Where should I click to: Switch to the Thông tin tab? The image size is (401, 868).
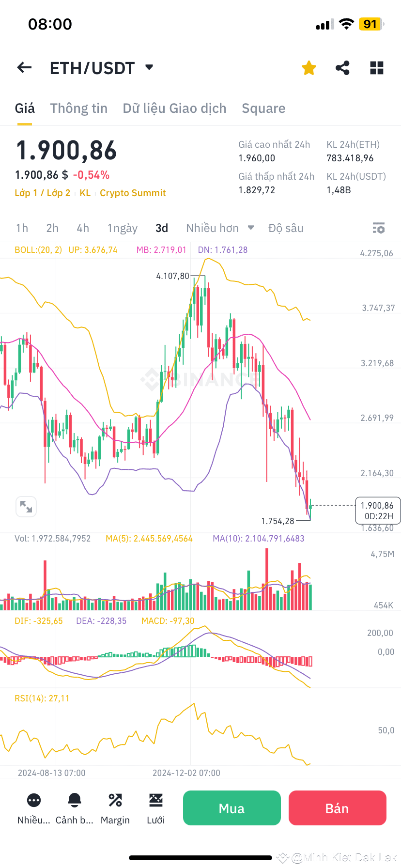79,108
